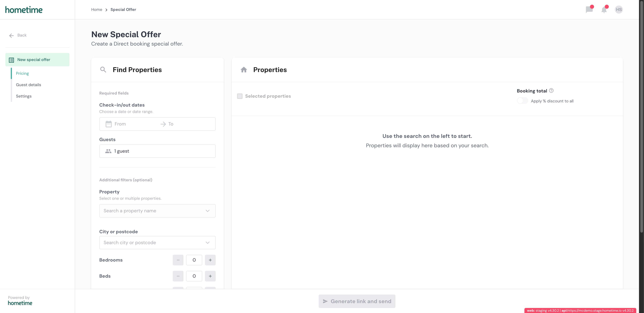
Task: Select New special offer in sidebar
Action: [37, 60]
